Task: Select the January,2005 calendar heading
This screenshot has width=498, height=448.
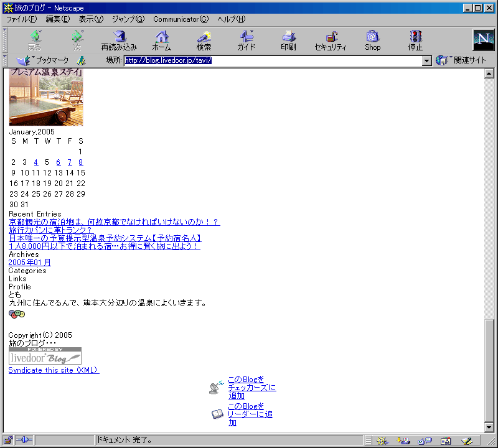Action: point(32,132)
